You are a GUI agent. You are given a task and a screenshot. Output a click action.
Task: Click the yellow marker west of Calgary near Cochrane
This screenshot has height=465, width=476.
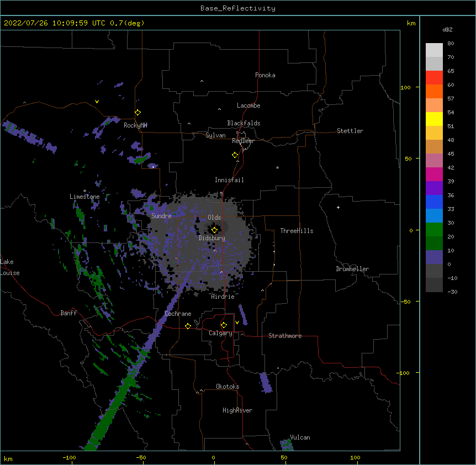click(188, 326)
